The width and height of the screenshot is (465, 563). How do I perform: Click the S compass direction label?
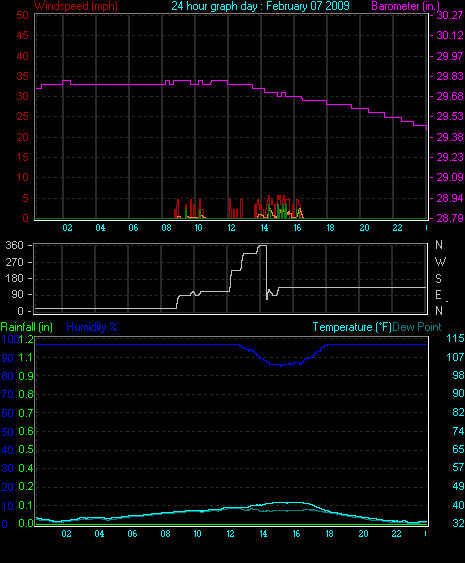[x=438, y=278]
